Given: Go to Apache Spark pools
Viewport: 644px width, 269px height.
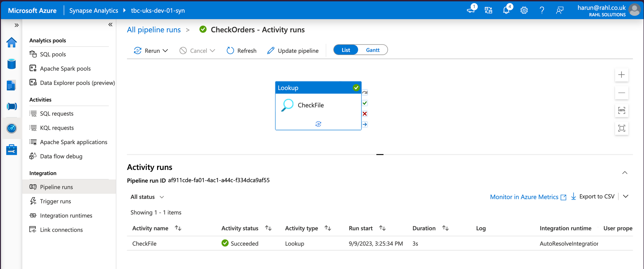Looking at the screenshot, I should pyautogui.click(x=65, y=69).
